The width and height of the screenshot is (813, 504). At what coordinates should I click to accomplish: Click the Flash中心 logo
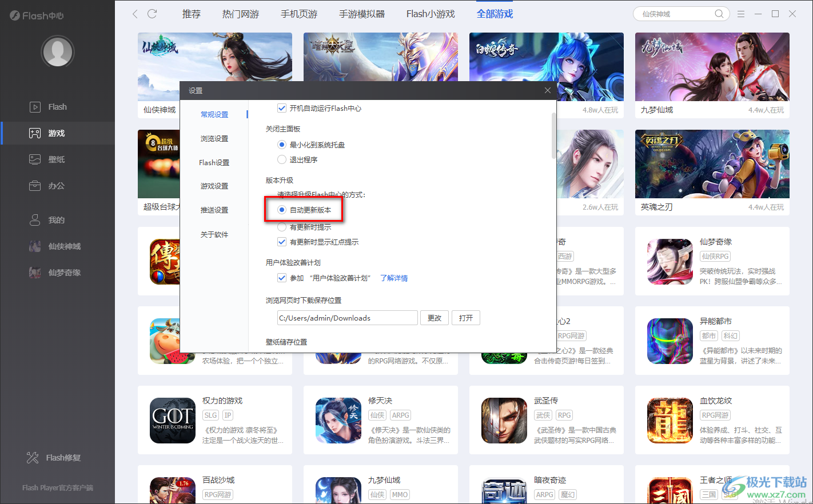click(37, 15)
